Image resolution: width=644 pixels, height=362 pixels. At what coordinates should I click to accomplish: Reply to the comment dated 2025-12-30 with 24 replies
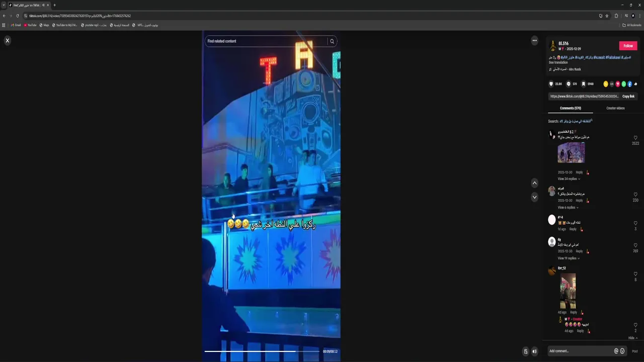(x=579, y=172)
